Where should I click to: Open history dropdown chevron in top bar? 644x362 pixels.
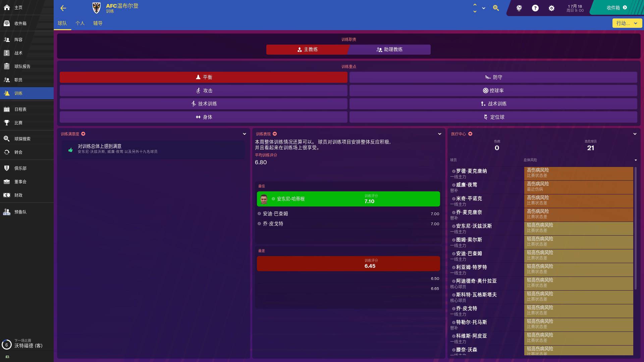pyautogui.click(x=484, y=8)
